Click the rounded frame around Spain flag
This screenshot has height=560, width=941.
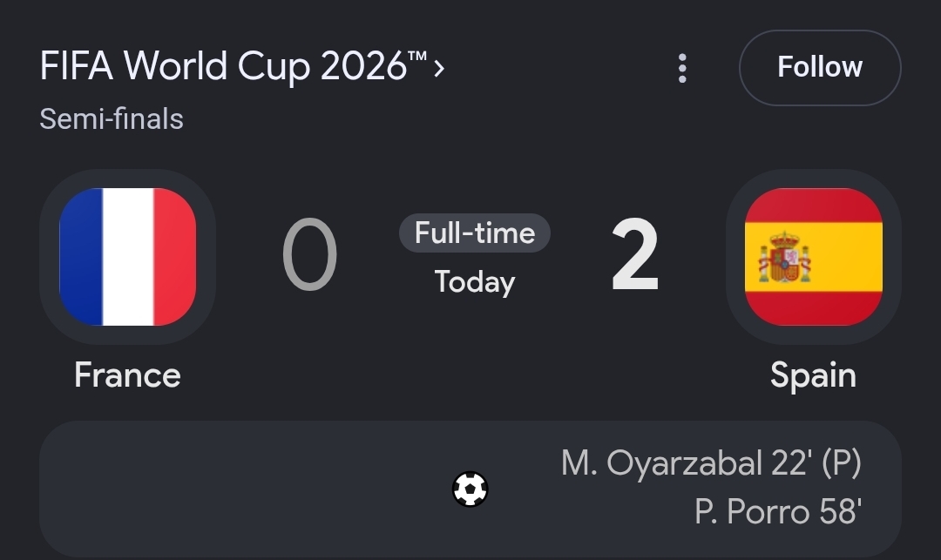pyautogui.click(x=813, y=257)
